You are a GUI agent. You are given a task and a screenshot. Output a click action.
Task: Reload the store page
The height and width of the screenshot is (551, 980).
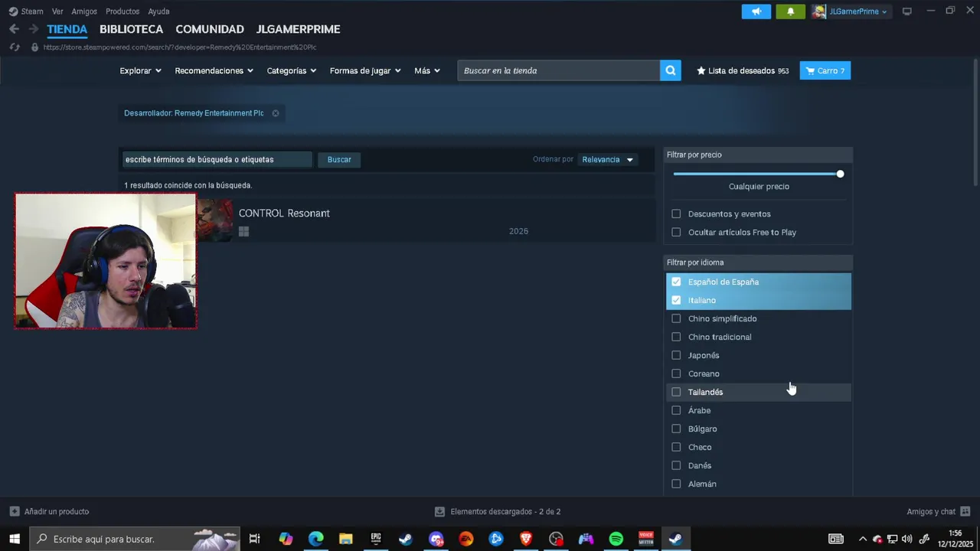tap(15, 47)
